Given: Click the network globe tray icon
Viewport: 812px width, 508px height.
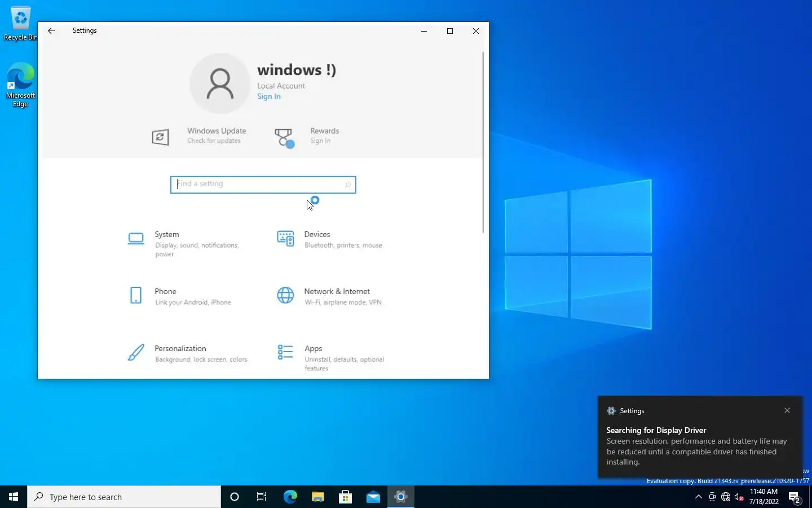Looking at the screenshot, I should [726, 497].
